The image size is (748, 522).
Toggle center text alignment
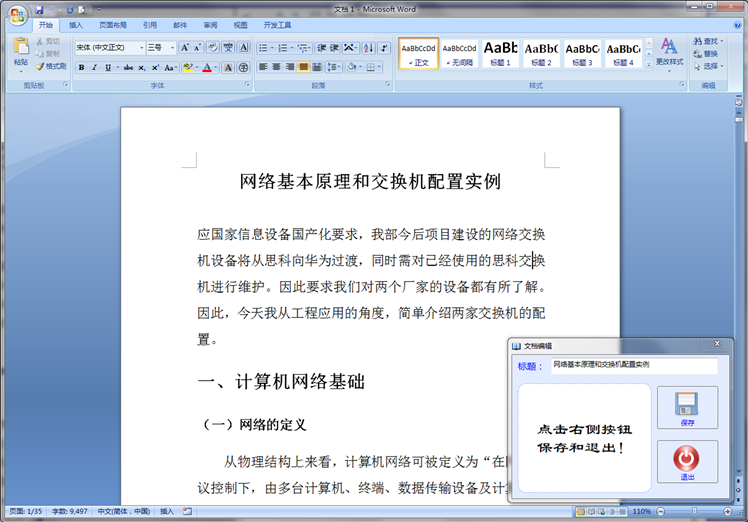pyautogui.click(x=277, y=67)
